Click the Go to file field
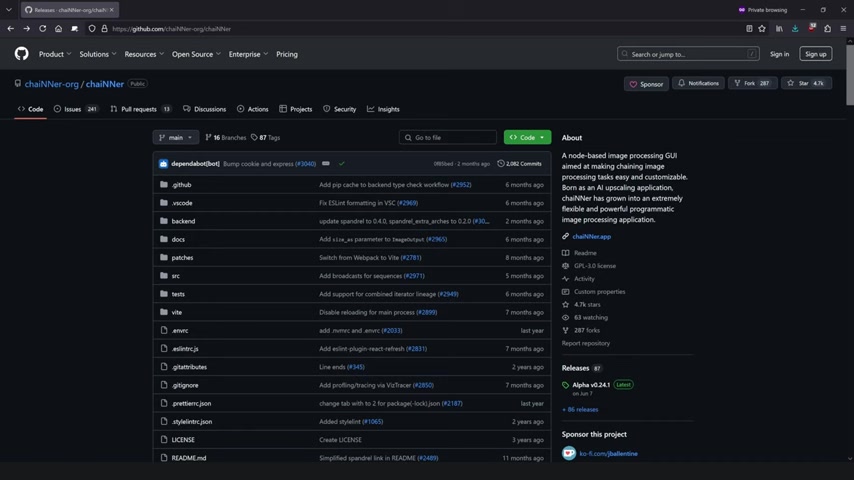Viewport: 854px width, 480px height. click(x=448, y=137)
